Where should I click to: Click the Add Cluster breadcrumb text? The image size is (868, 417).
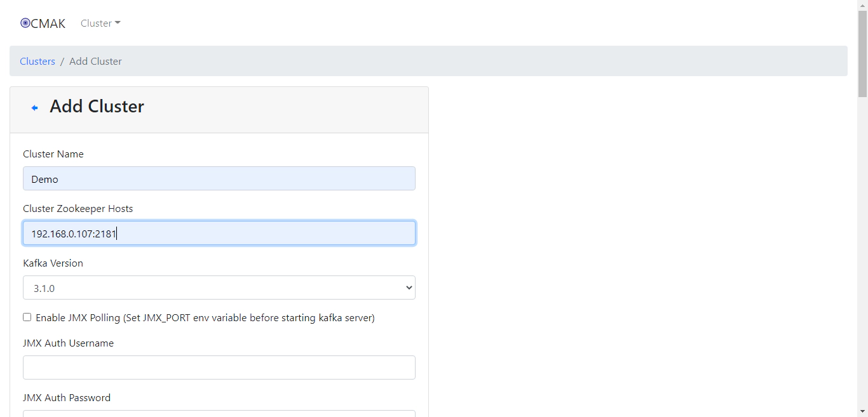click(95, 62)
